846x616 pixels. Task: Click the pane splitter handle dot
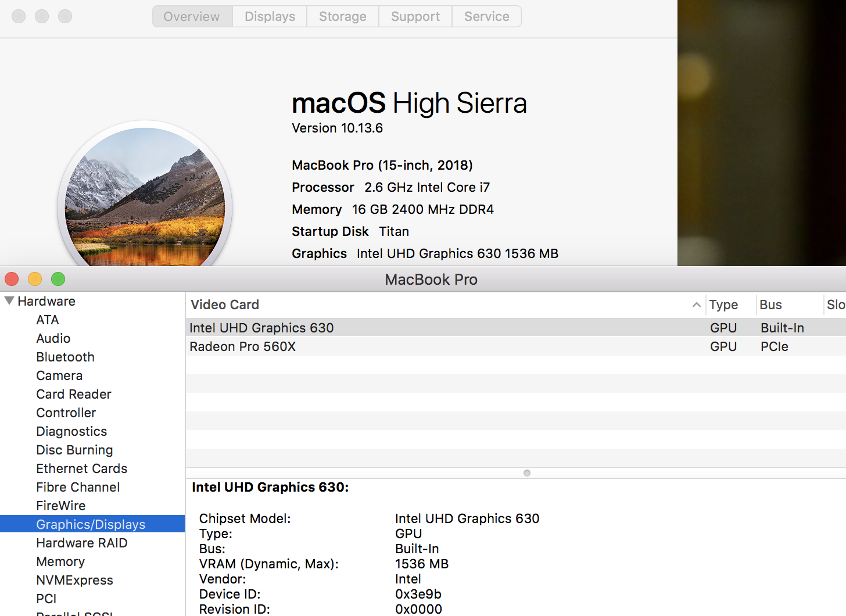(x=527, y=473)
